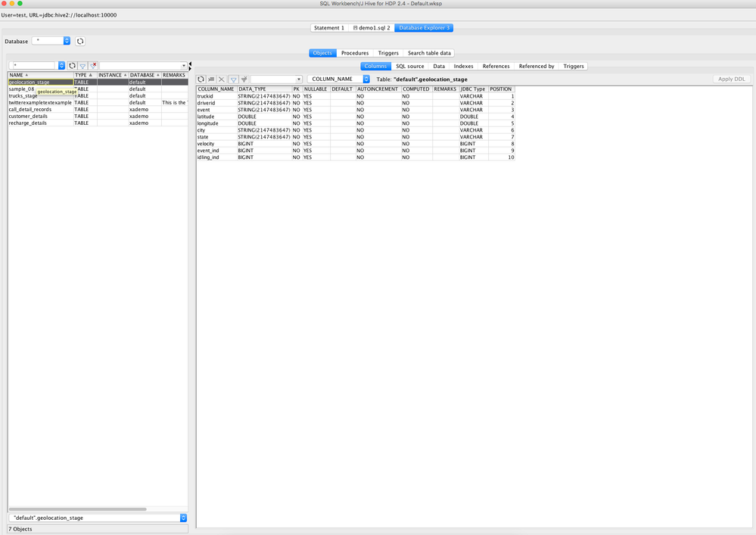Reload the table list in Database Explorer
Image resolution: width=756 pixels, height=535 pixels.
72,66
